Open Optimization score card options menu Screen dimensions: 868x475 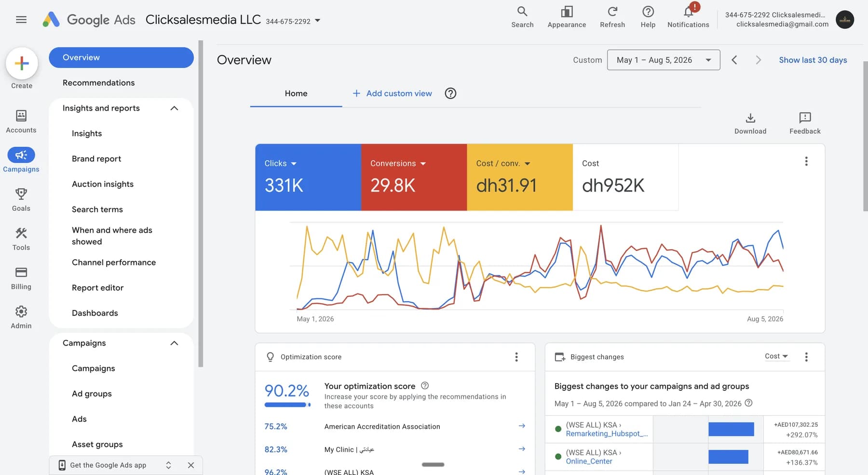pyautogui.click(x=516, y=357)
